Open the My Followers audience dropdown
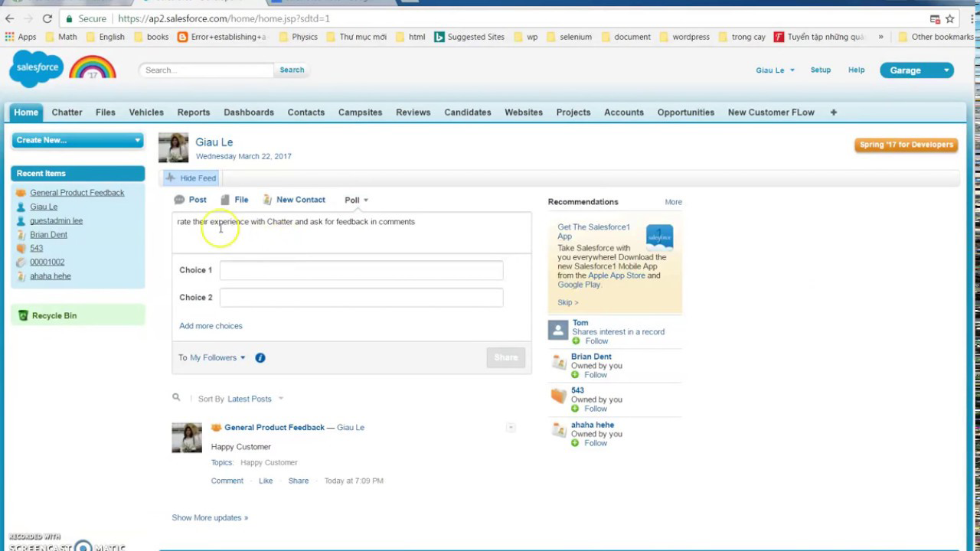Screen dimensions: 980x551 pos(217,357)
